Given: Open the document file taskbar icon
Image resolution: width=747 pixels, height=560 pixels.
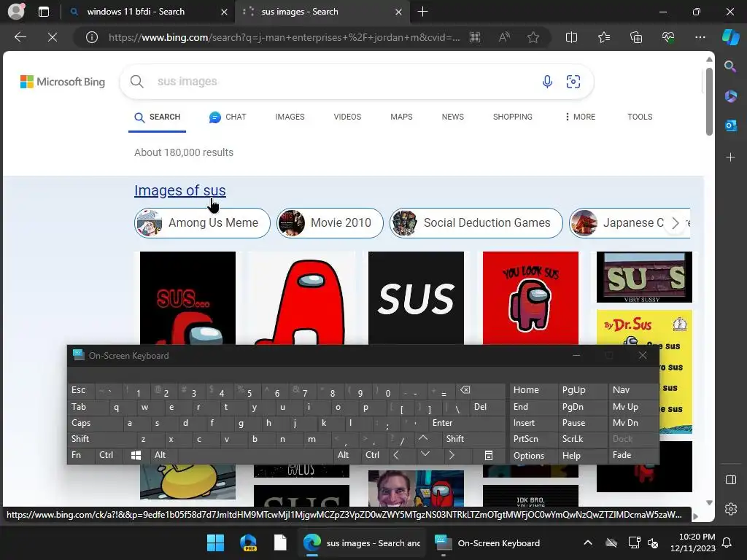Looking at the screenshot, I should pos(280,542).
